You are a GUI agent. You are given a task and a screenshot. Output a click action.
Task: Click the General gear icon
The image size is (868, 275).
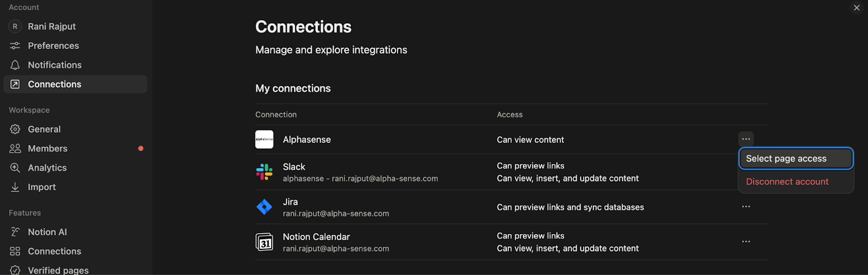15,129
